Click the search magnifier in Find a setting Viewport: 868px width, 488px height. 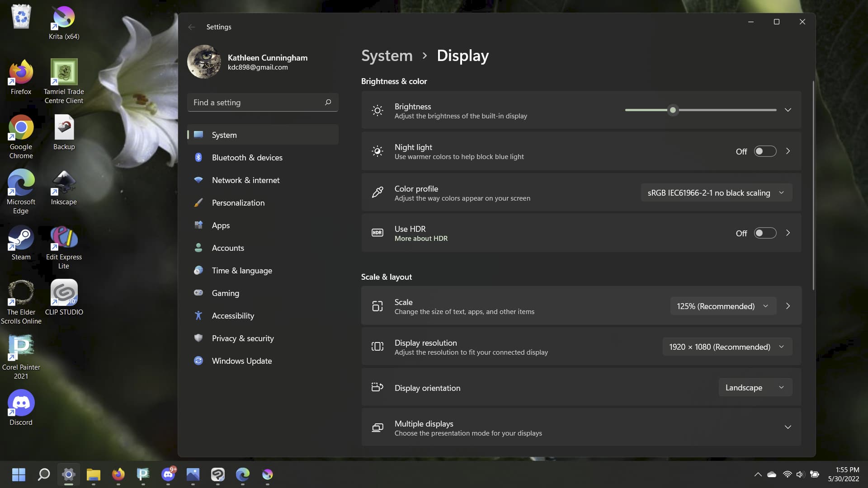click(328, 103)
